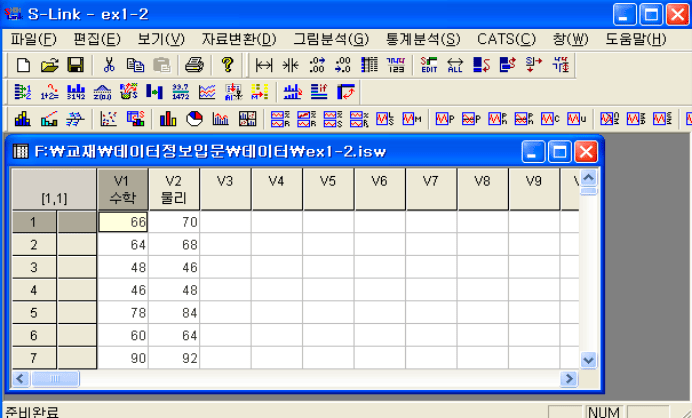Viewport: 692px width, 418px height.
Task: Click the cell containing value 66
Action: [123, 221]
